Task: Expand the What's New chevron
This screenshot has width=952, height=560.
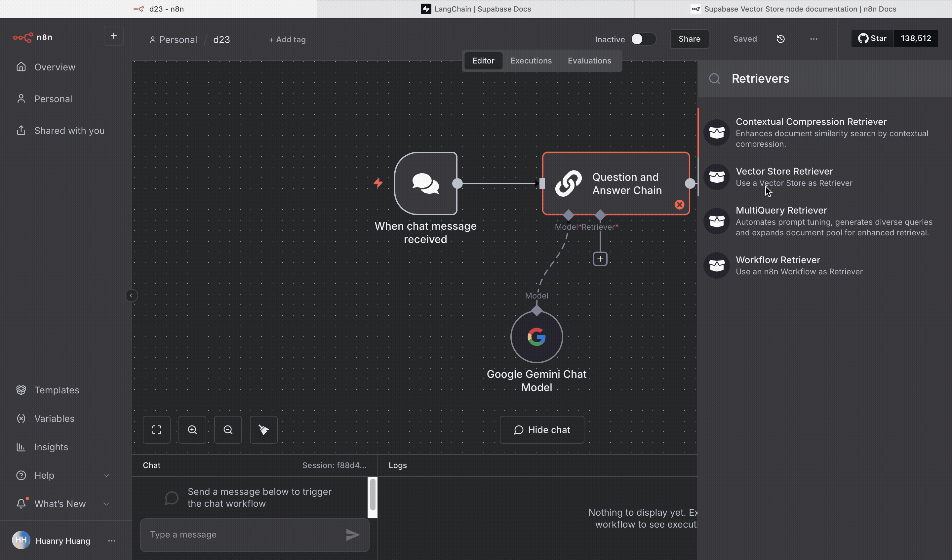Action: (106, 504)
